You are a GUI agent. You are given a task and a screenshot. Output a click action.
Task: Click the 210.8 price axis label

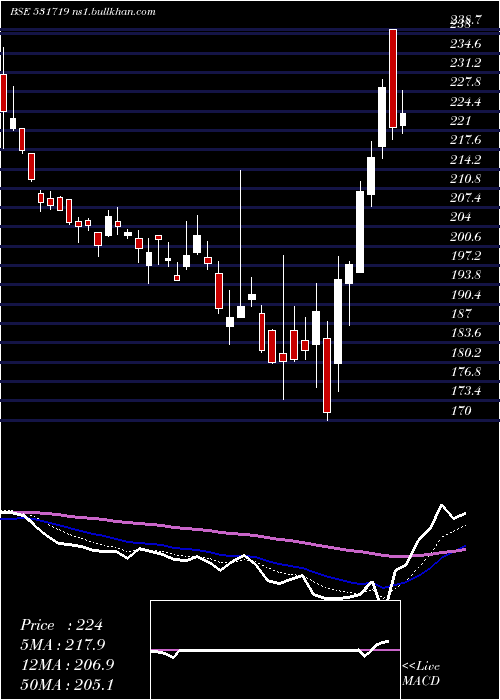pyautogui.click(x=465, y=179)
